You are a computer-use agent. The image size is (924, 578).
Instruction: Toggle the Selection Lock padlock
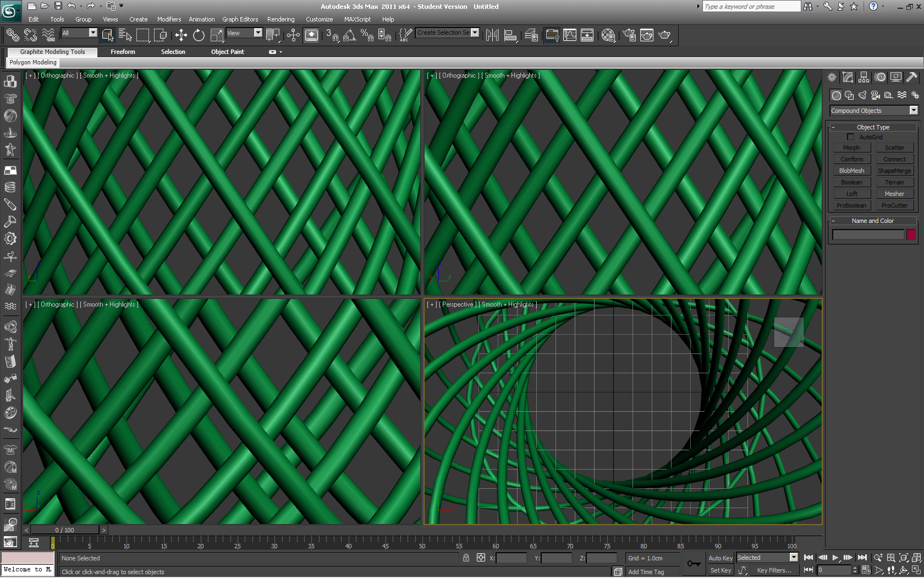(x=466, y=558)
